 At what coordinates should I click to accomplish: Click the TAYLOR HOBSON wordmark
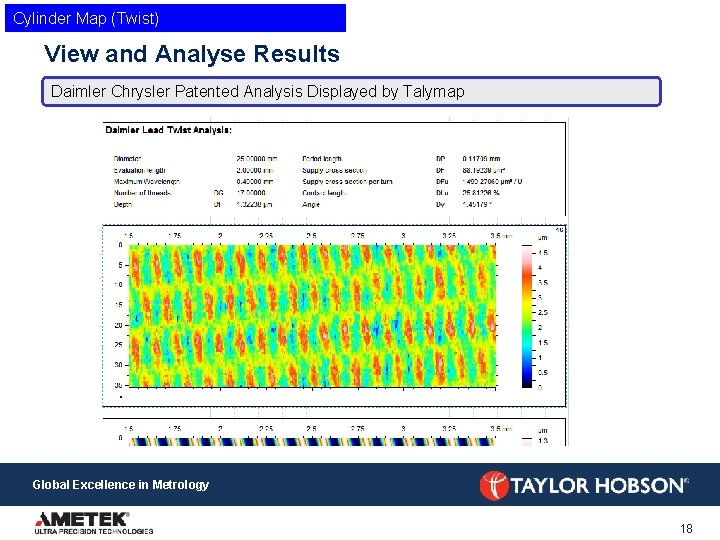(x=599, y=486)
